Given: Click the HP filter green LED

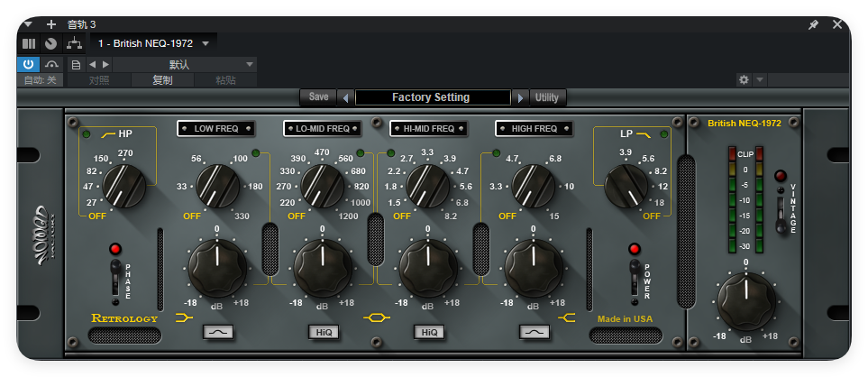Looking at the screenshot, I should 87,134.
